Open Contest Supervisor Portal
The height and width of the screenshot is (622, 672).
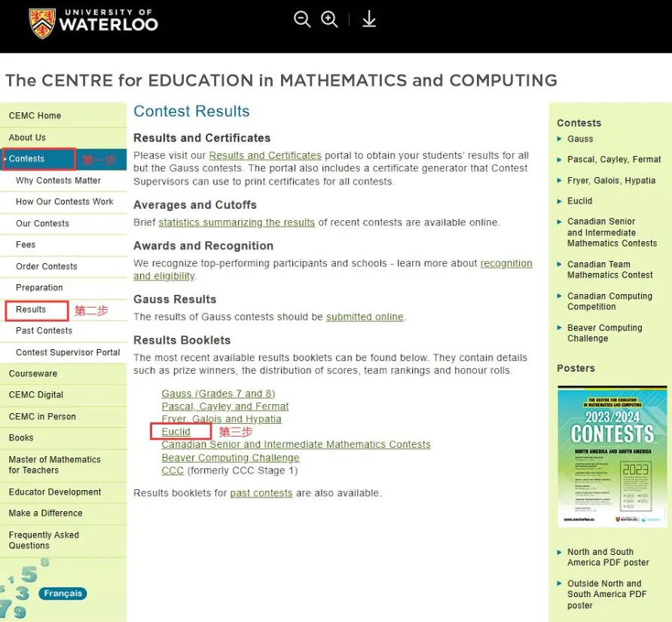point(68,353)
